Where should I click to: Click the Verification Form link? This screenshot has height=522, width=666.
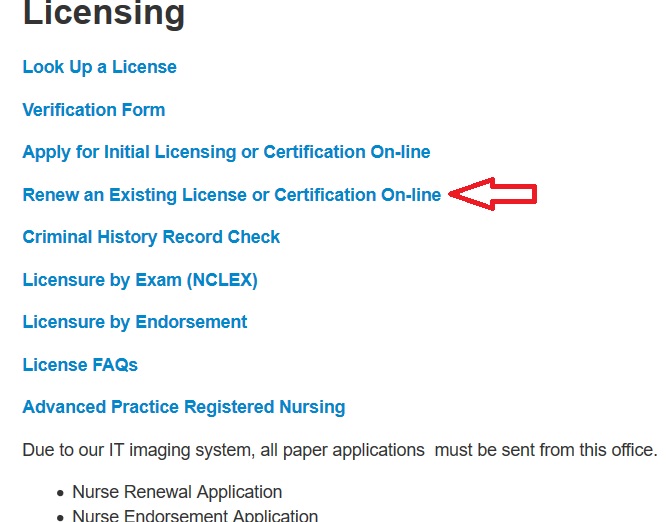tap(94, 110)
